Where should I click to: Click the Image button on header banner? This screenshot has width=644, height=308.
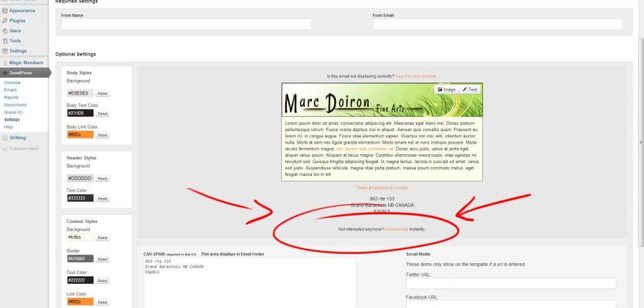click(447, 89)
